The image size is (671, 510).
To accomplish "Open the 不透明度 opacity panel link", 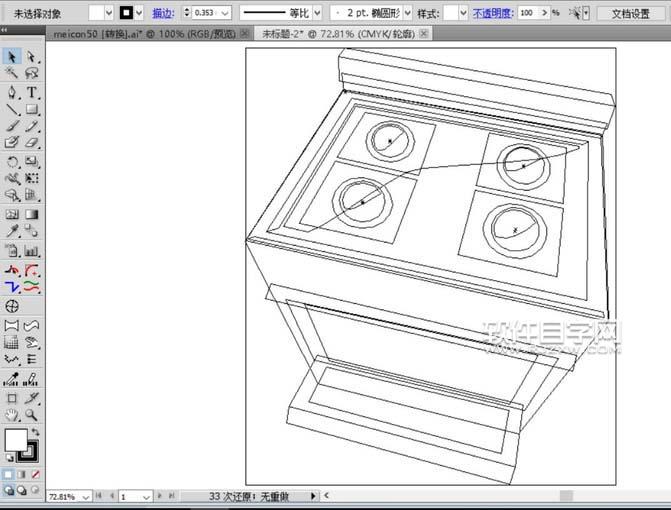I will coord(493,13).
